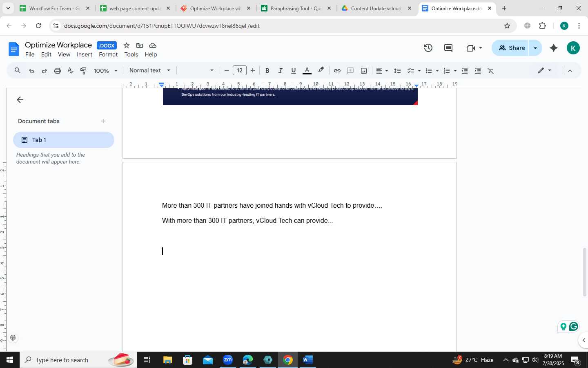This screenshot has height=368, width=588.
Task: Toggle underline formatting
Action: (294, 71)
